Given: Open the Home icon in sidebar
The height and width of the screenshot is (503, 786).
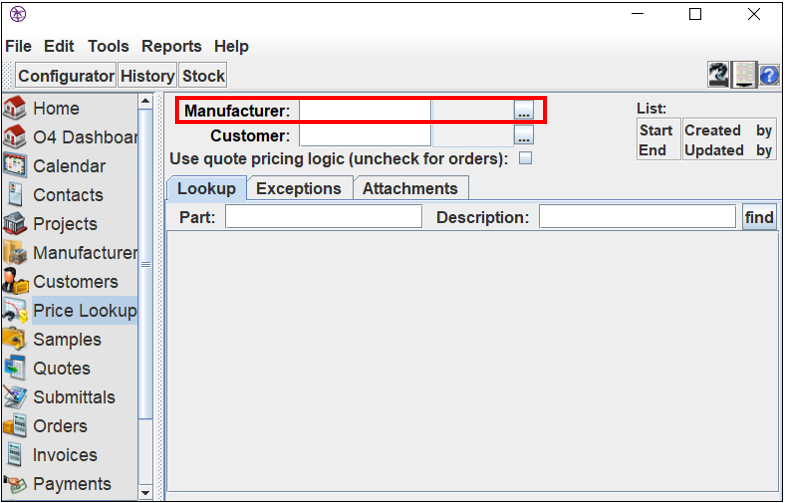Looking at the screenshot, I should [x=15, y=108].
